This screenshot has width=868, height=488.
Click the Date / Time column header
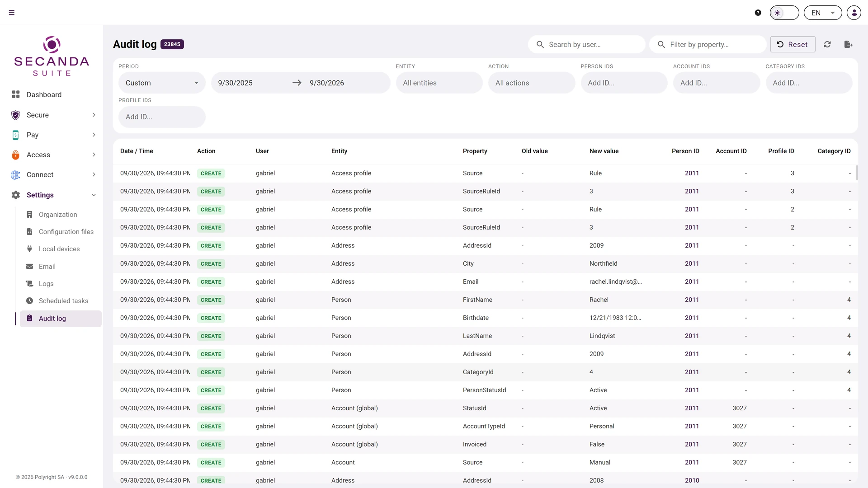pyautogui.click(x=137, y=151)
